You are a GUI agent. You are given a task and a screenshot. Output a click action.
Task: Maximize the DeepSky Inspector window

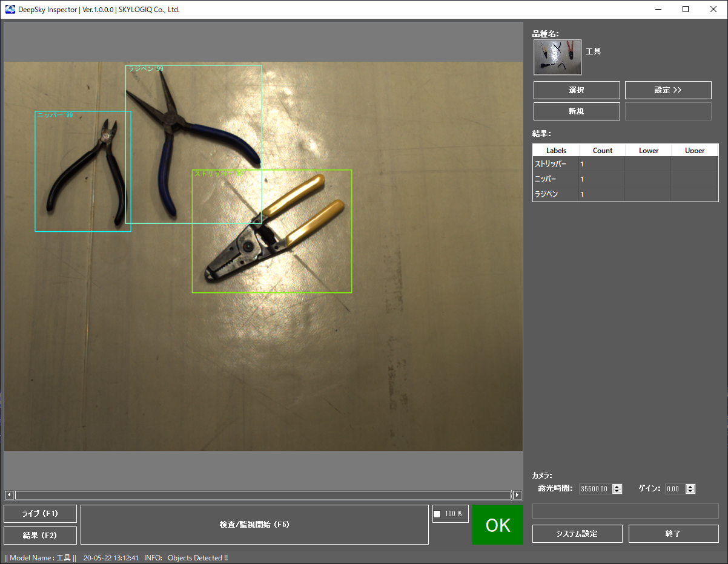(686, 9)
